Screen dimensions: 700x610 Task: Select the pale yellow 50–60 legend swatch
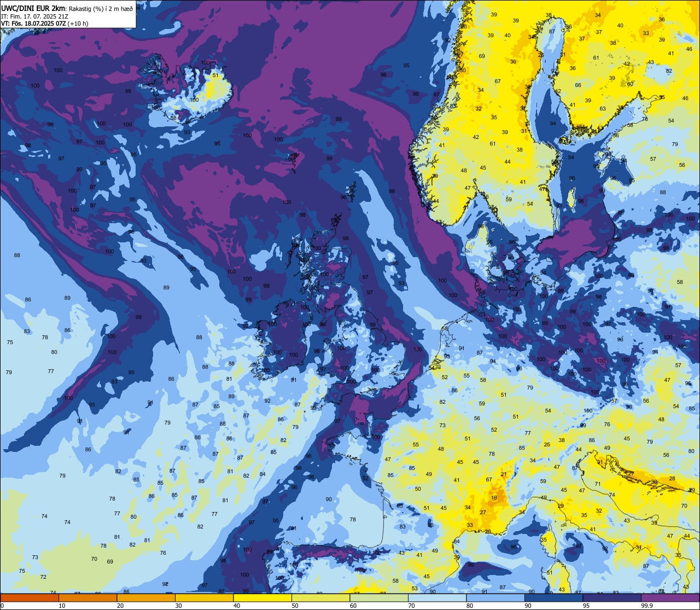point(320,597)
